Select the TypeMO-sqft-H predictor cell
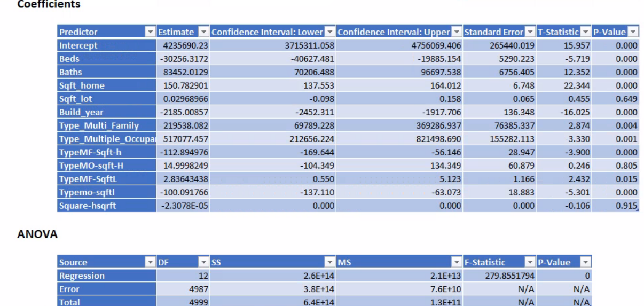The image size is (644, 306). point(107,166)
